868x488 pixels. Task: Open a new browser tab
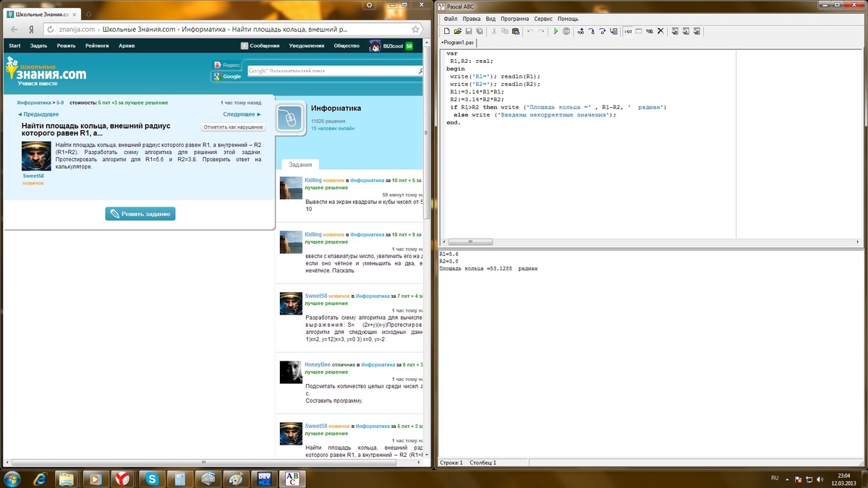(x=89, y=14)
